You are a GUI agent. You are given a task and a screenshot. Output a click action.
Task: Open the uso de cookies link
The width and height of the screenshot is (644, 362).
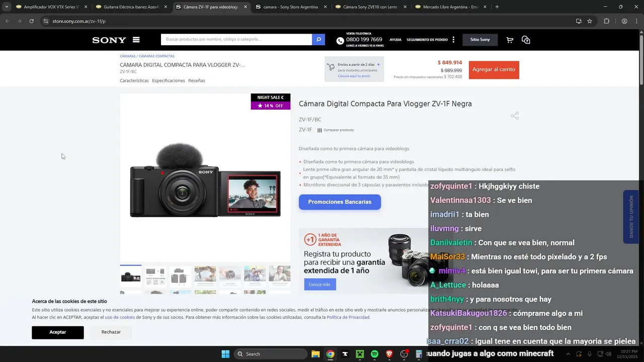coord(120,317)
